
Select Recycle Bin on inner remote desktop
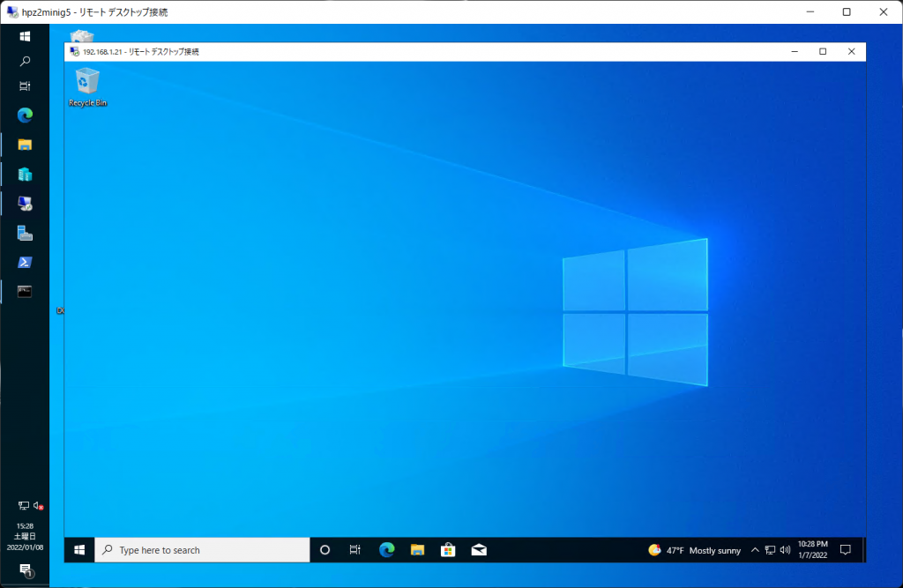tap(87, 86)
